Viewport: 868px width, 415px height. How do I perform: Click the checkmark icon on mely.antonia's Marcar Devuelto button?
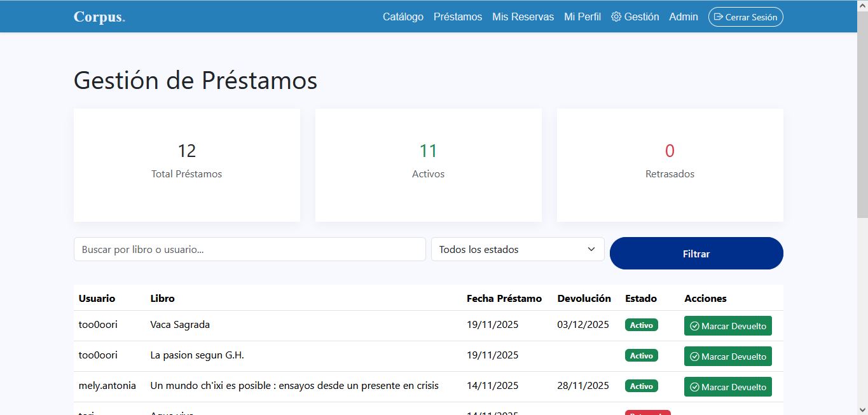695,386
